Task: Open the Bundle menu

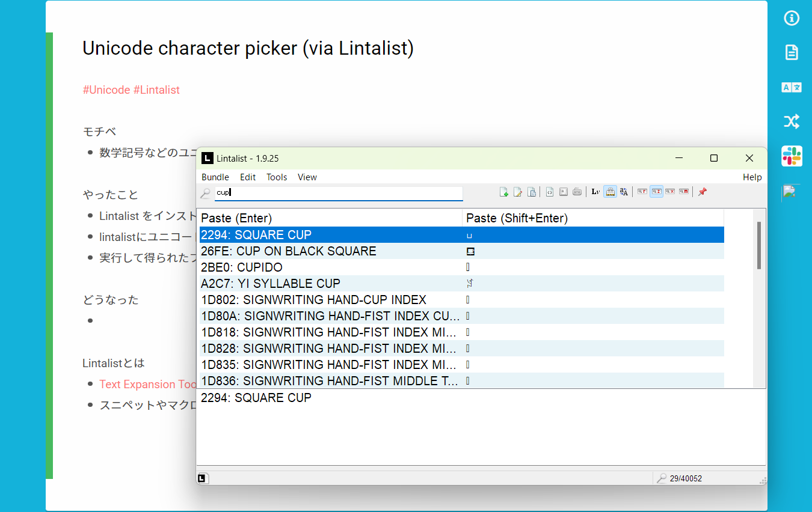Action: [x=215, y=177]
